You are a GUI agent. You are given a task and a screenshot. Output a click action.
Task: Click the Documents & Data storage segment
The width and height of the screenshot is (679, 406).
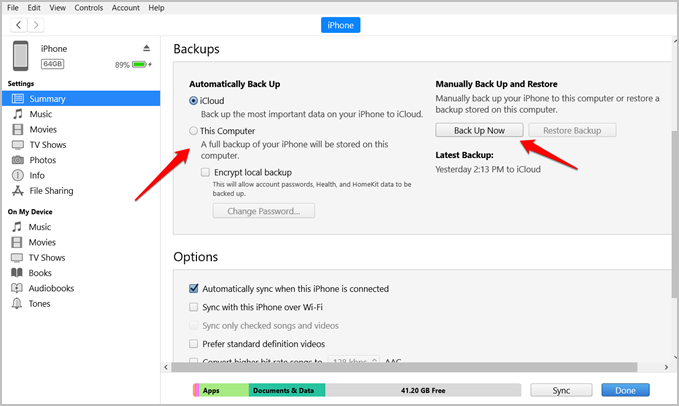coord(287,390)
